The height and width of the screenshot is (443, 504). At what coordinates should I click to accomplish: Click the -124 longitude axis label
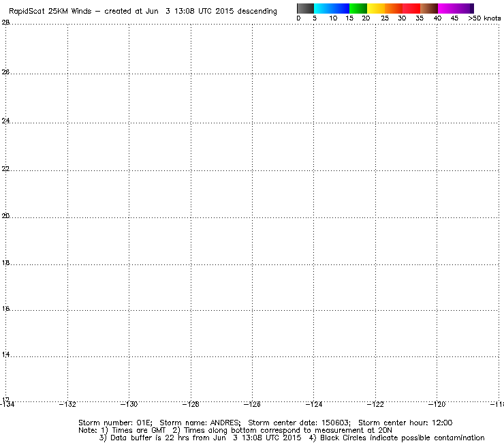click(314, 404)
